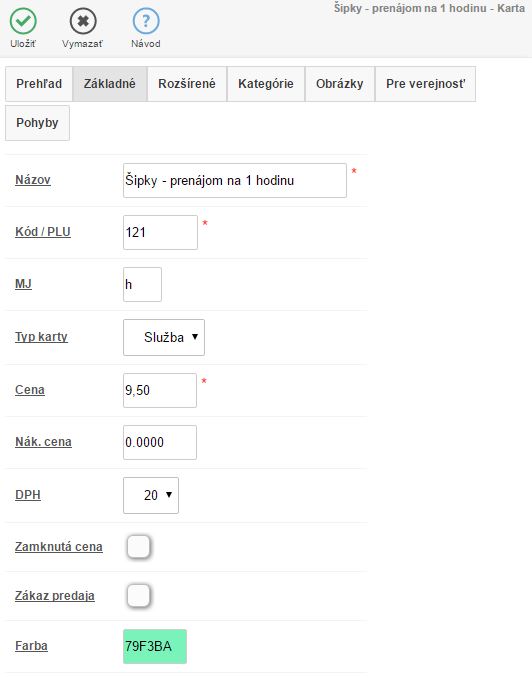Click the Cena price field
The width and height of the screenshot is (532, 678).
tap(160, 390)
